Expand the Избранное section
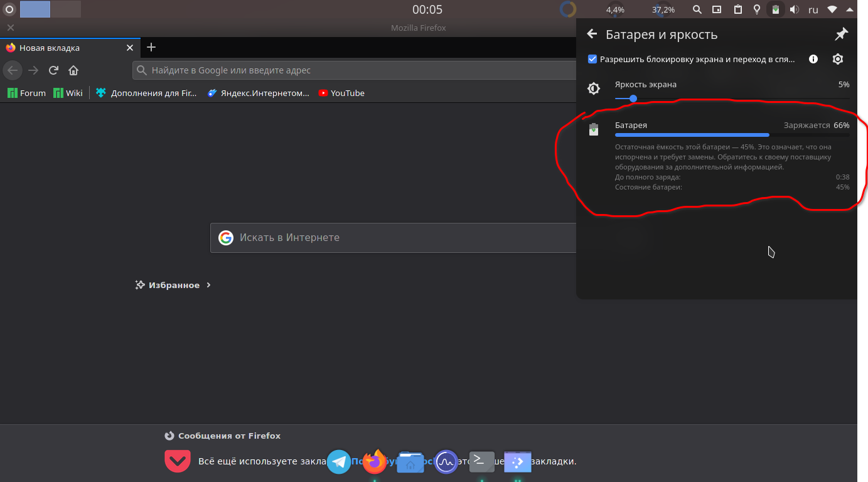 (173, 285)
